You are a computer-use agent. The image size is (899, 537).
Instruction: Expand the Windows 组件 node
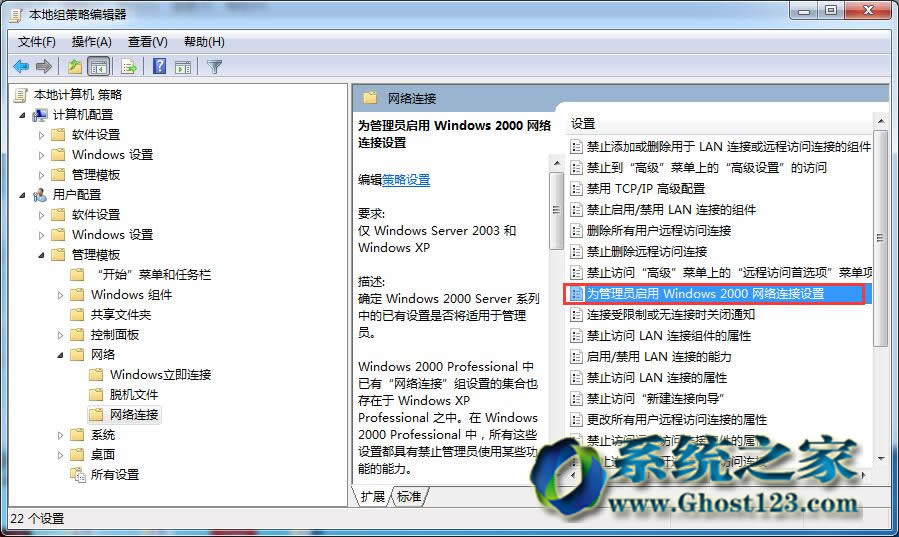click(x=60, y=295)
